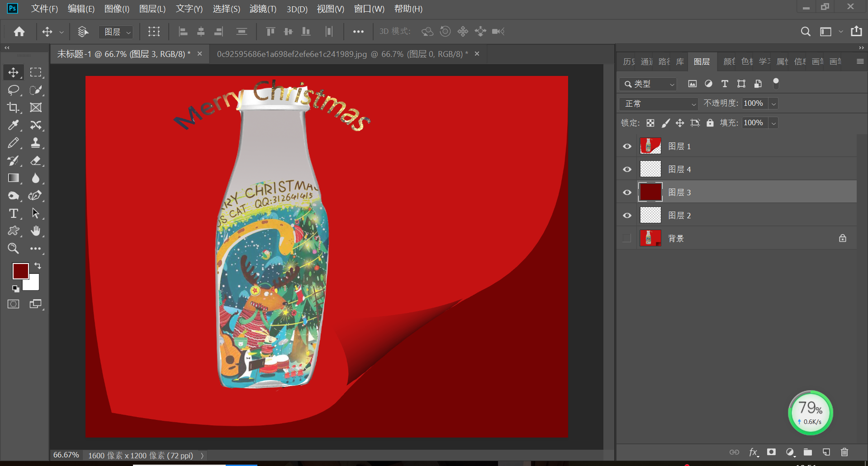Image resolution: width=868 pixels, height=466 pixels.
Task: Create a new group folder
Action: [808, 452]
